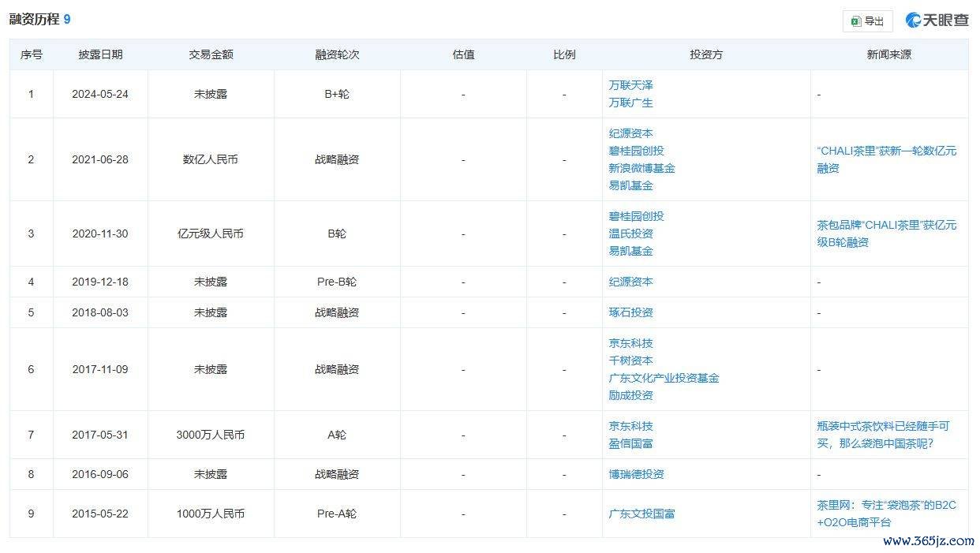This screenshot has width=980, height=553.
Task: Open news link 瓶装中式茶饮料已经随手可买
Action: [x=884, y=435]
